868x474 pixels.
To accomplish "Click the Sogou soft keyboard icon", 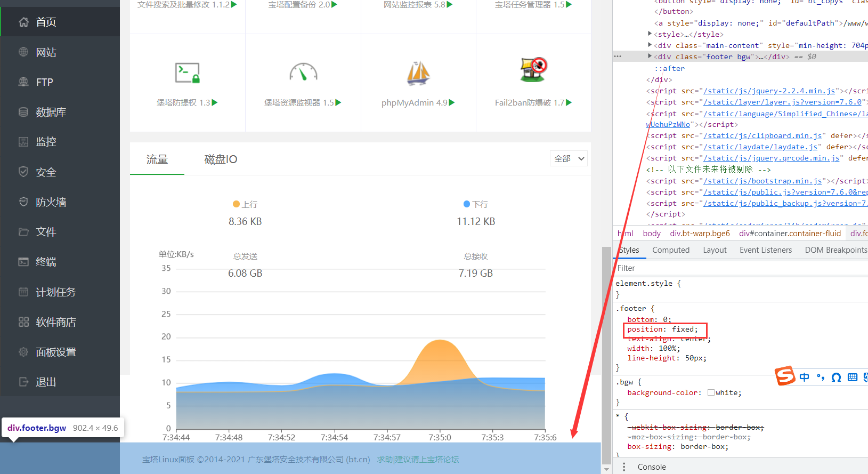I will tap(853, 377).
